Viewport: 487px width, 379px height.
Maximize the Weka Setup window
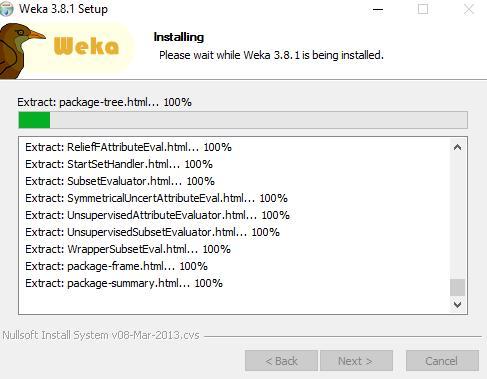click(x=423, y=9)
